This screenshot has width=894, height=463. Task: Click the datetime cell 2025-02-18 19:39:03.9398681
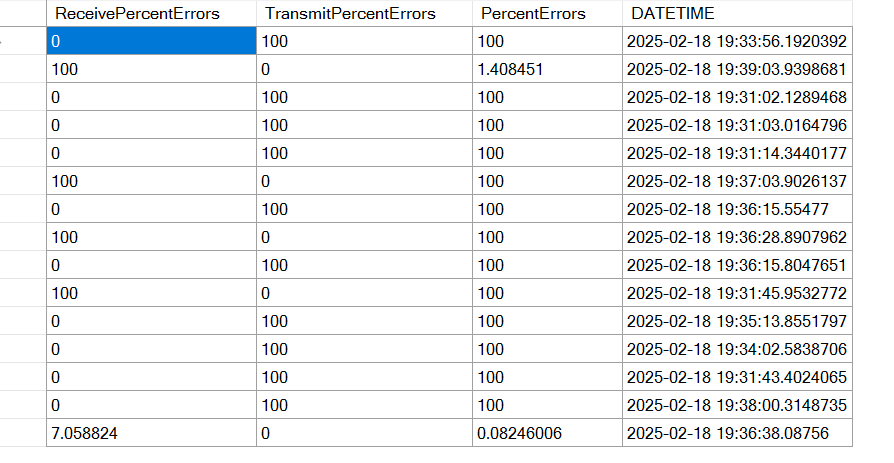737,69
